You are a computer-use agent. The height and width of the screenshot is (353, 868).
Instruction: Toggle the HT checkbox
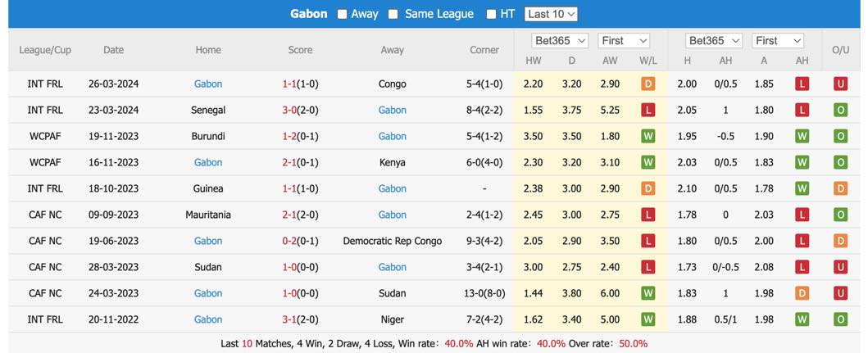pos(491,15)
